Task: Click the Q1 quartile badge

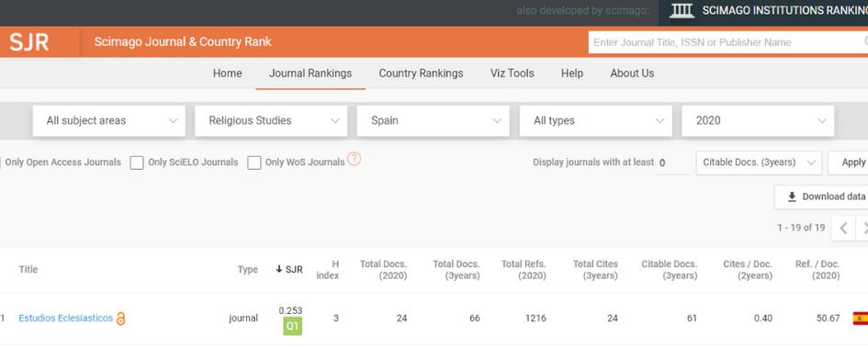Action: coord(292,326)
